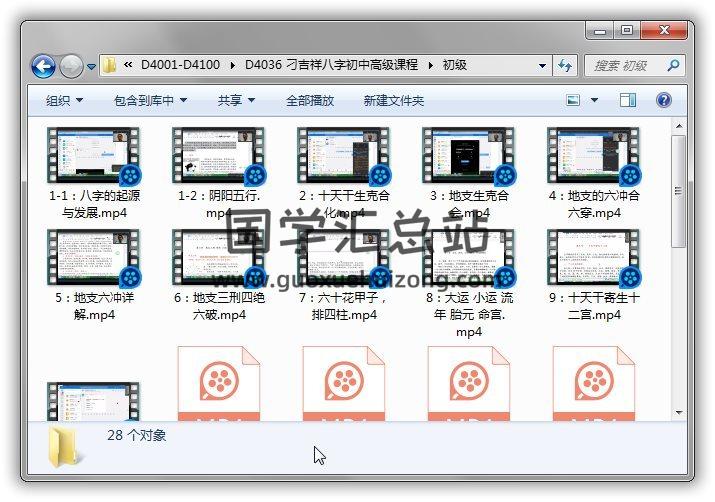Click the 28 个对象 status text
715x502 pixels.
[x=136, y=435]
